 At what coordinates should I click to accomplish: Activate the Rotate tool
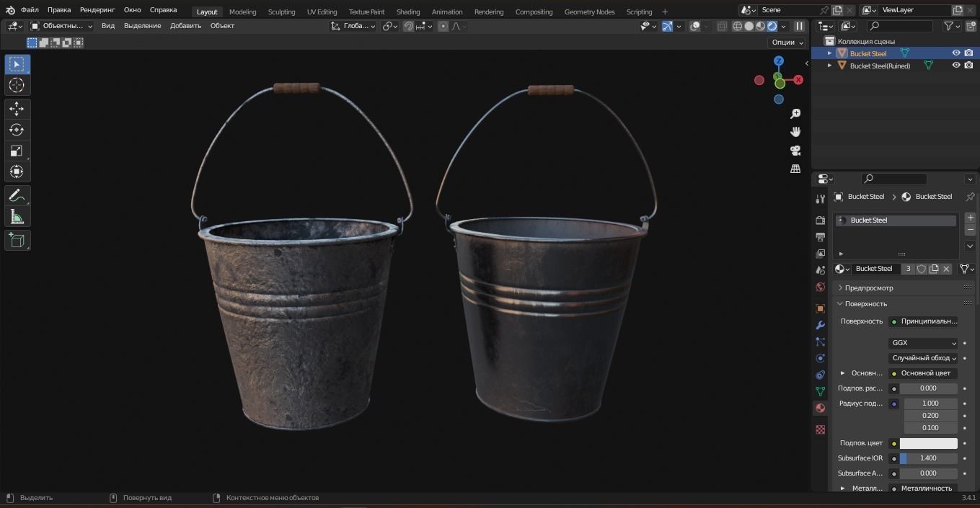17,130
